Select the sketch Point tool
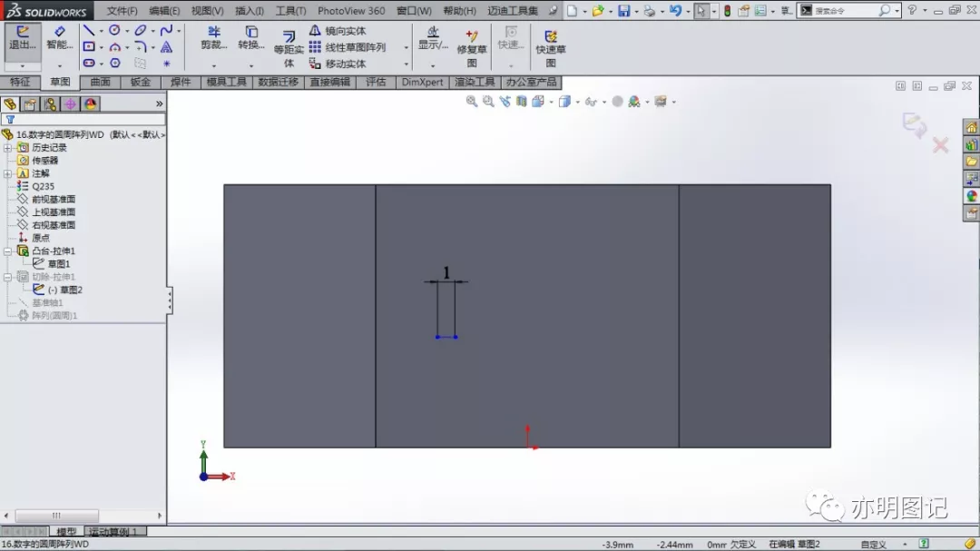980x551 pixels. (x=166, y=64)
